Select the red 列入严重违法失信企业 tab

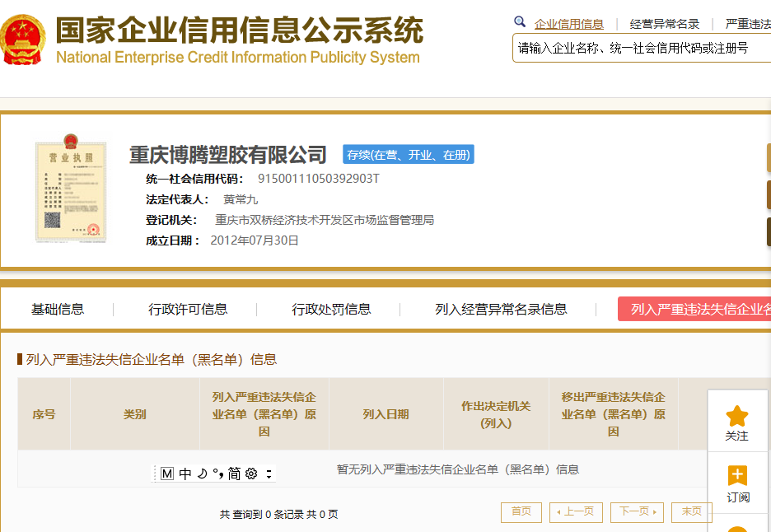(x=694, y=310)
